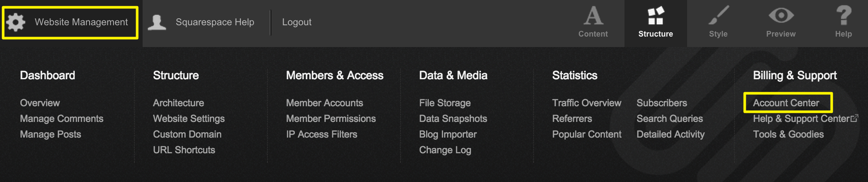This screenshot has width=868, height=182.
Task: Select the Structure mode icon
Action: pos(655,16)
